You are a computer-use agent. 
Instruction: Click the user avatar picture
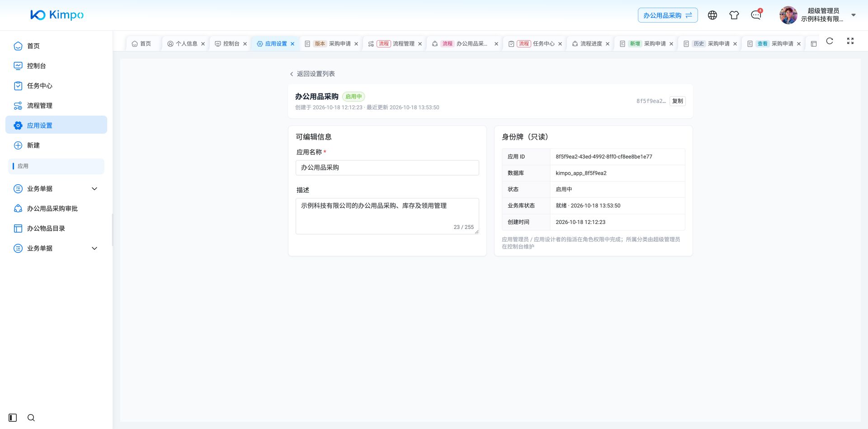(788, 15)
